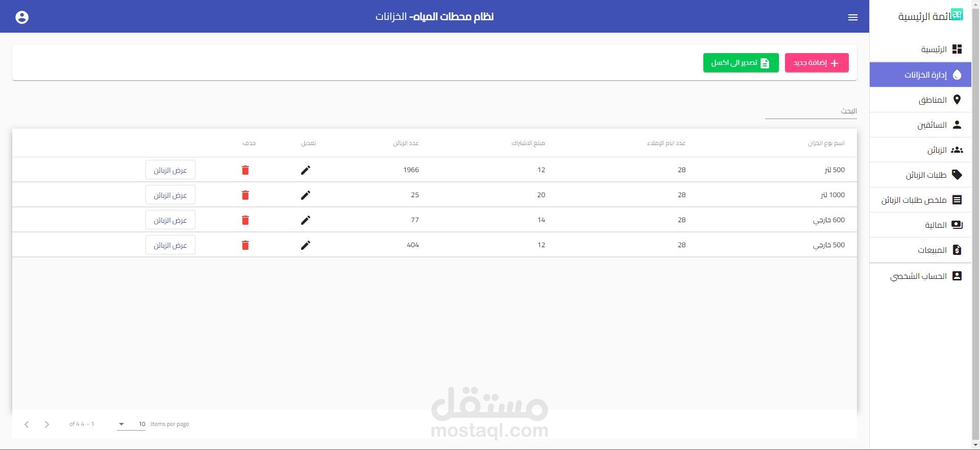Image resolution: width=980 pixels, height=450 pixels.
Task: Click the customer count 25 cell
Action: tap(414, 195)
